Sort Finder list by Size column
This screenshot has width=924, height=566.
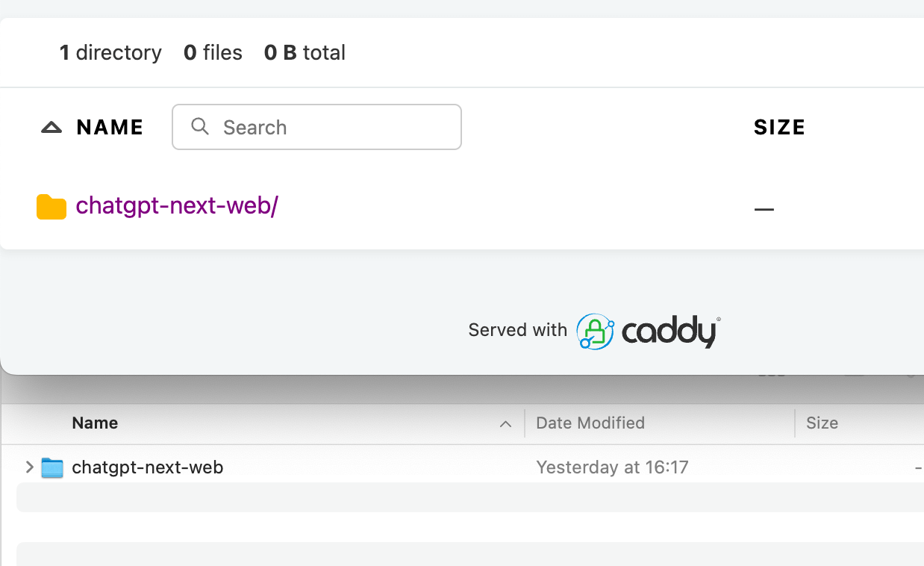(x=822, y=423)
